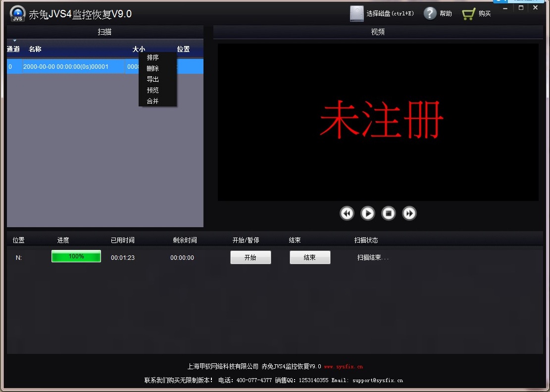550x392 pixels.
Task: Play the video preview
Action: 368,213
